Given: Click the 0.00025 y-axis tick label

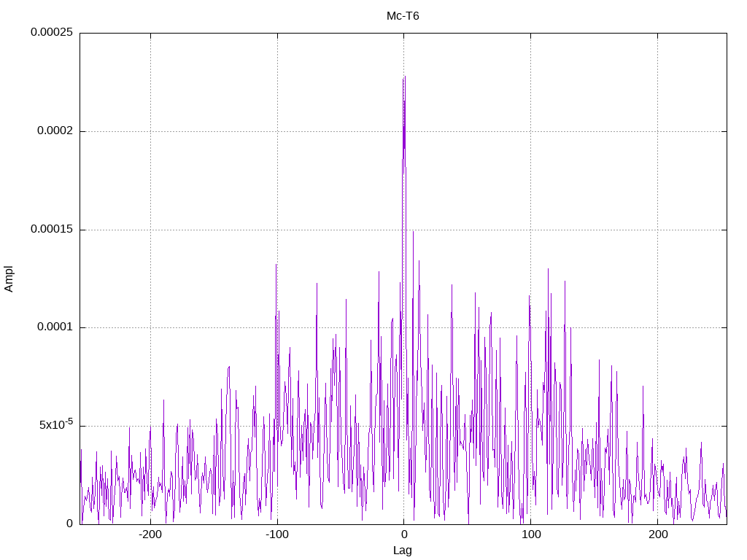Looking at the screenshot, I should 52,32.
